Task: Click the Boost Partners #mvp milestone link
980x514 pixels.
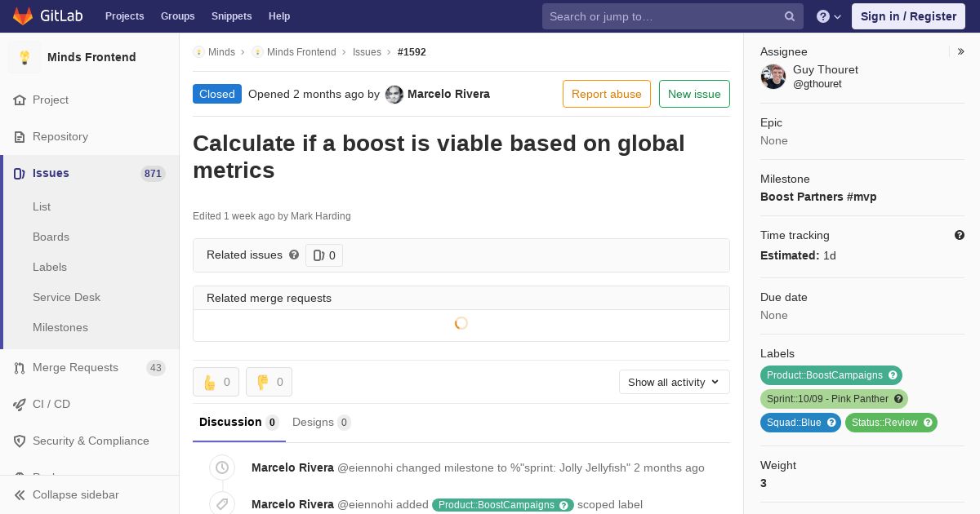Action: [x=818, y=197]
